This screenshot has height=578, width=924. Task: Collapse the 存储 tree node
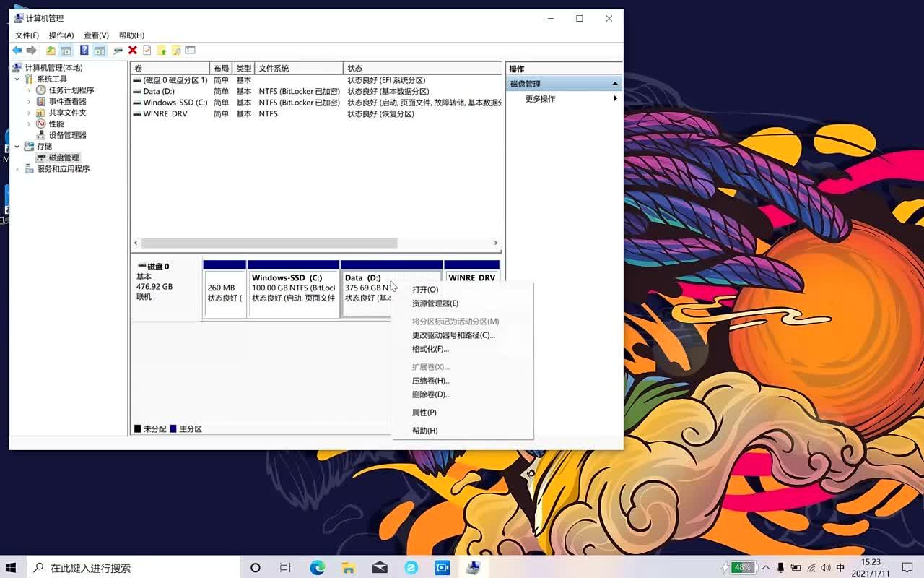[x=17, y=147]
